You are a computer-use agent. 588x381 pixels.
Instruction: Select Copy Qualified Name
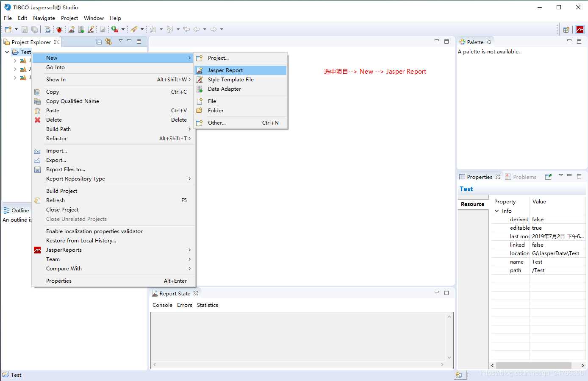[114, 101]
